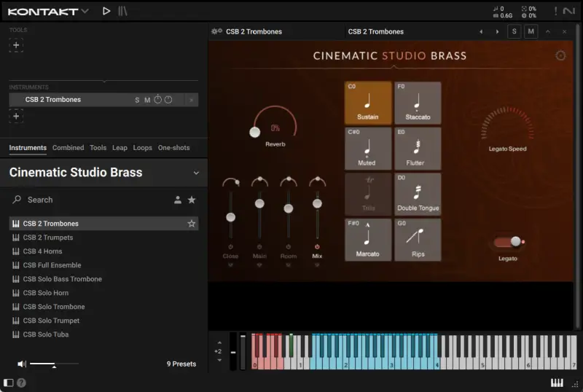This screenshot has width=583, height=392.
Task: Toggle the sidebar panel icon
Action: point(9,383)
